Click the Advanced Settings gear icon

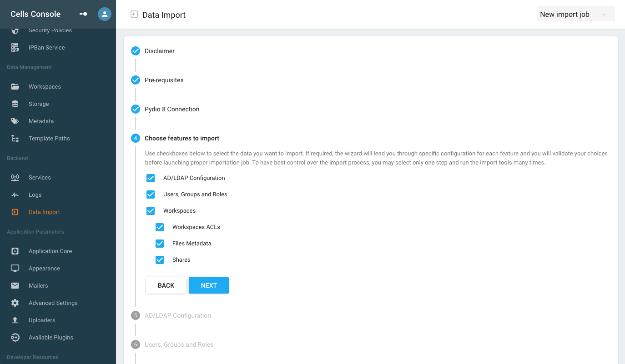coord(15,303)
